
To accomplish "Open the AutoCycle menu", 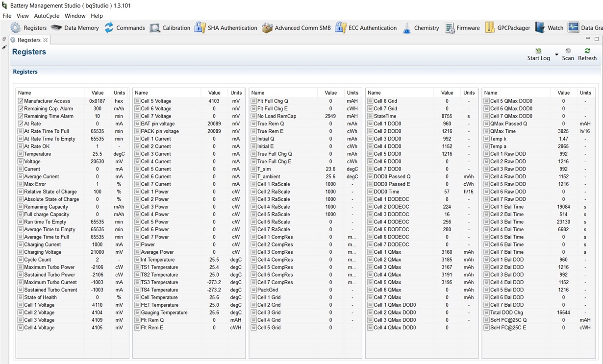I will point(47,16).
